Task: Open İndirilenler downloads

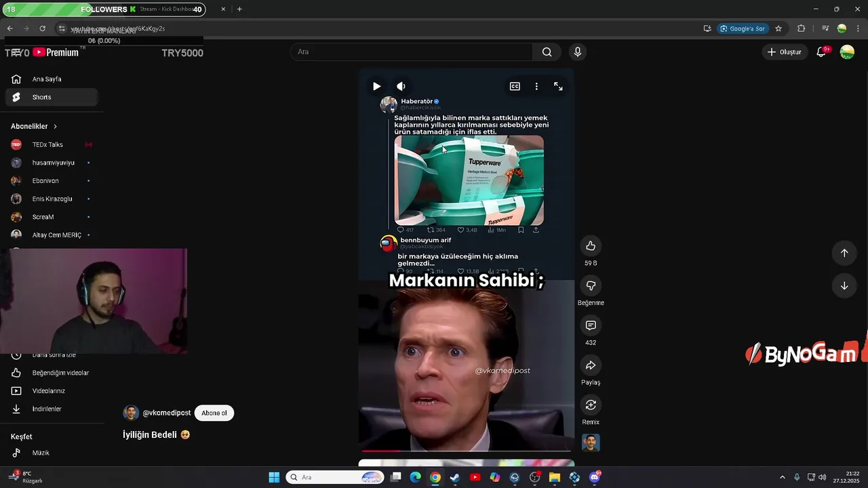Action: 52,409
